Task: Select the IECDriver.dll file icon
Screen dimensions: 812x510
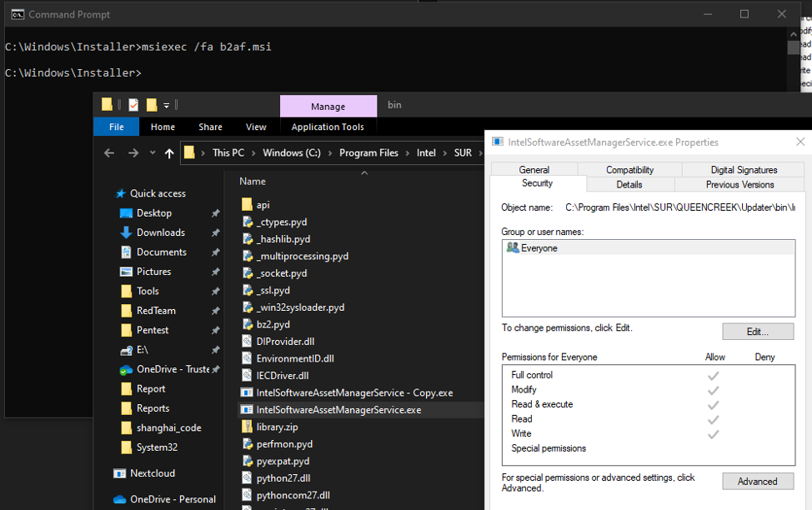Action: click(x=247, y=375)
